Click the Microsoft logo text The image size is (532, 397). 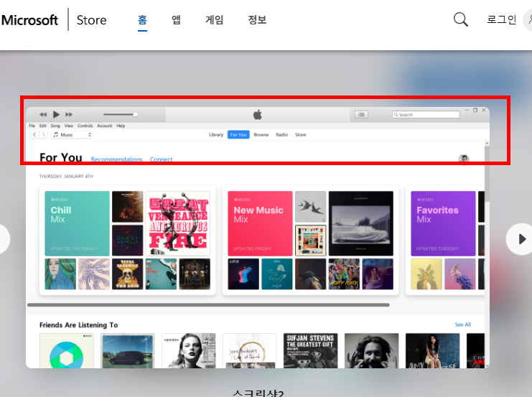29,20
